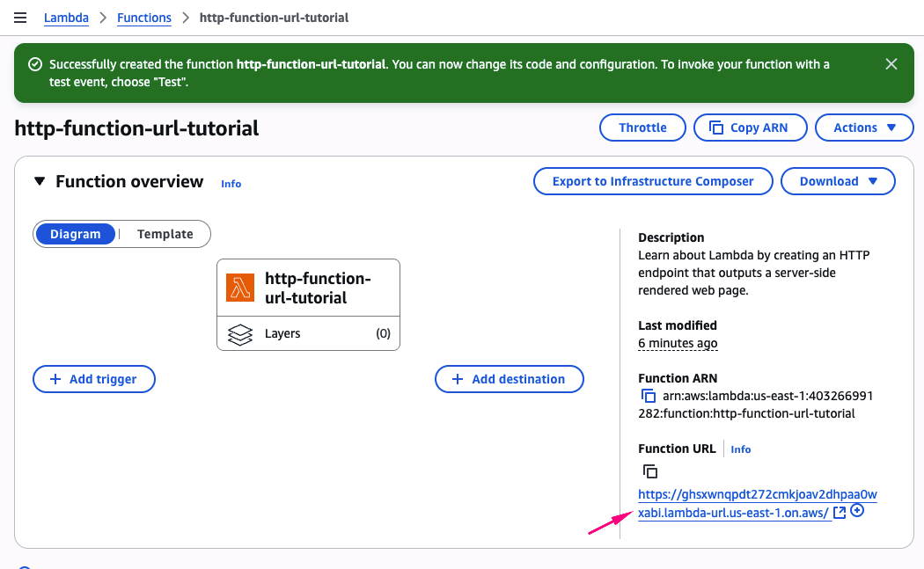
Task: Open the hamburger navigation menu
Action: click(x=20, y=18)
